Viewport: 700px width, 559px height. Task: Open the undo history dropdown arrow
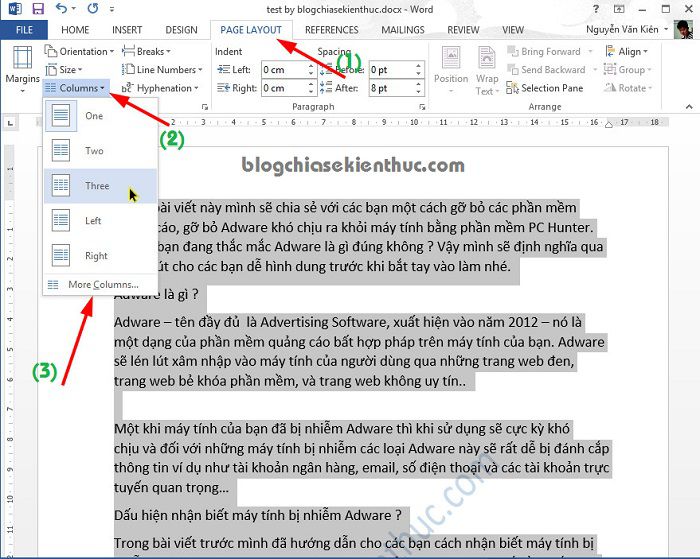(74, 9)
